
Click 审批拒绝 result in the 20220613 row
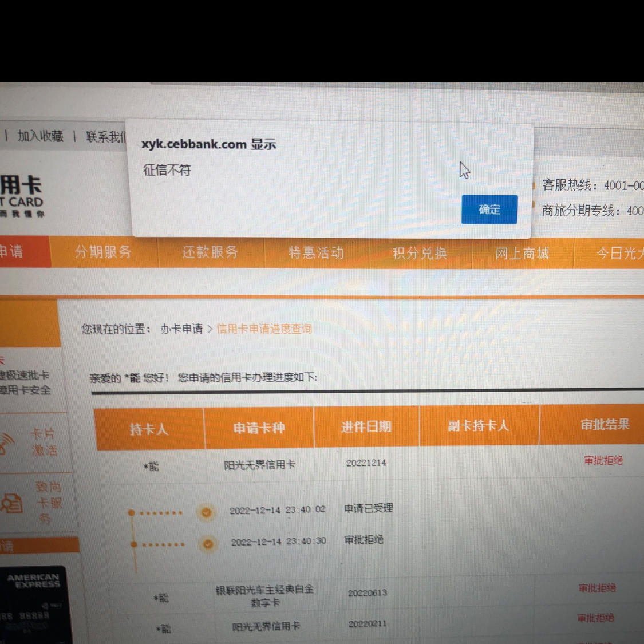coord(597,588)
